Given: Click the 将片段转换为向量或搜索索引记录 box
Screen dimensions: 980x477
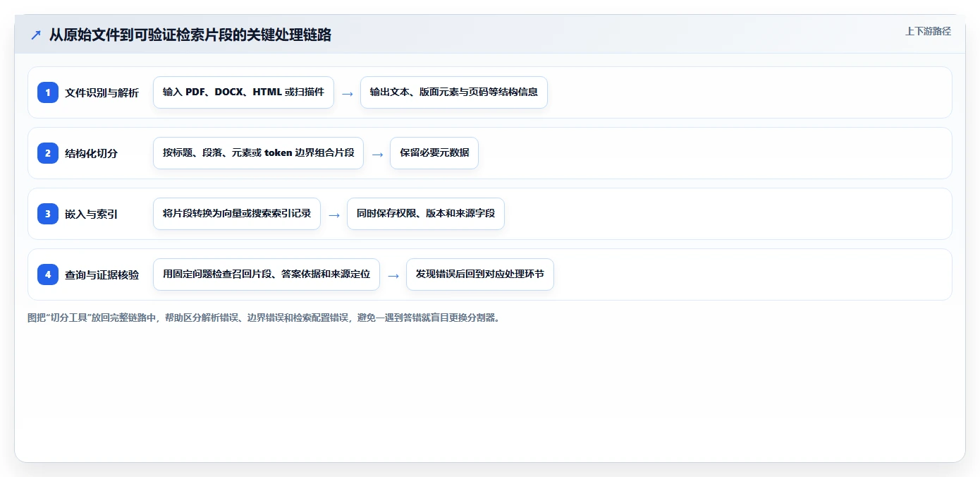Looking at the screenshot, I should [237, 214].
